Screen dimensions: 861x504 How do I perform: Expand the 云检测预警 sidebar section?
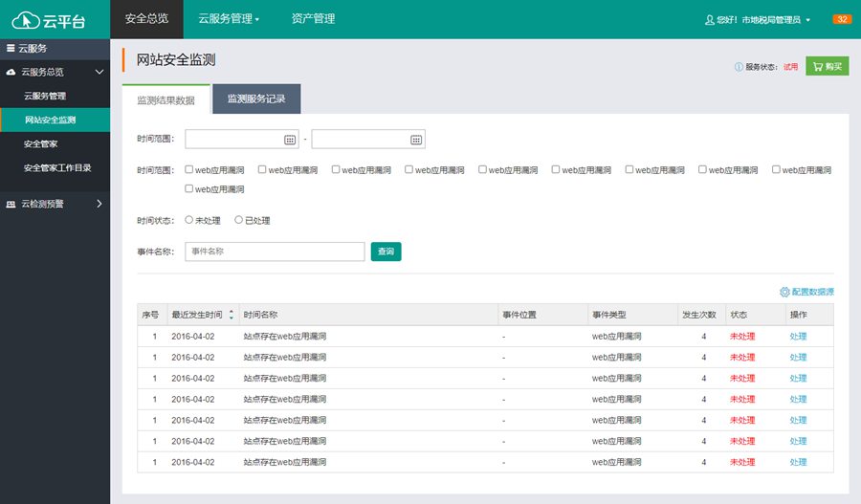pos(99,203)
